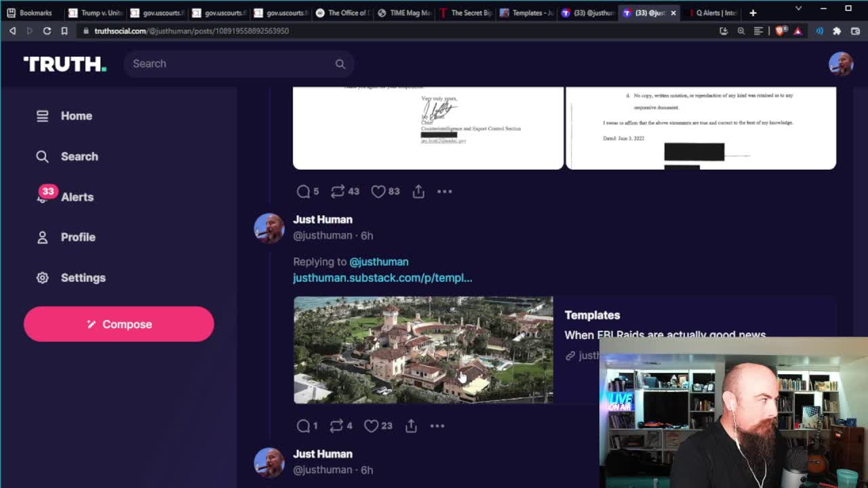
Task: Switch to the Templates tab
Action: pyautogui.click(x=527, y=13)
